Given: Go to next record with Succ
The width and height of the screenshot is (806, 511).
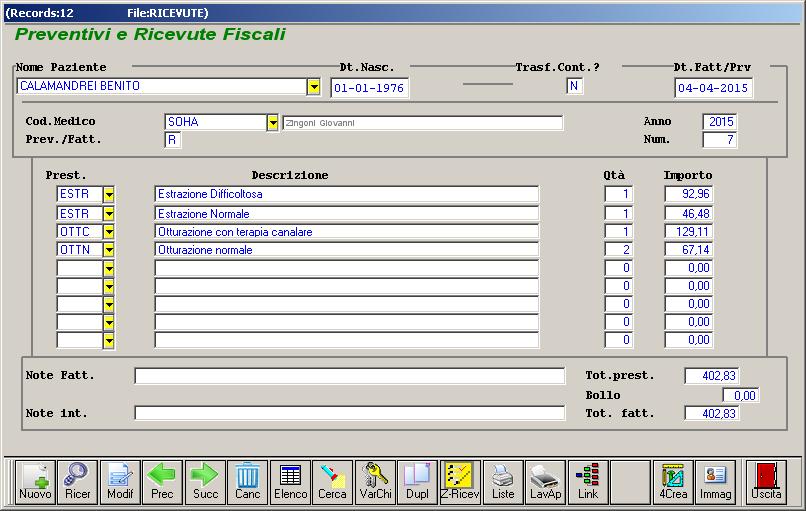Looking at the screenshot, I should [x=205, y=482].
